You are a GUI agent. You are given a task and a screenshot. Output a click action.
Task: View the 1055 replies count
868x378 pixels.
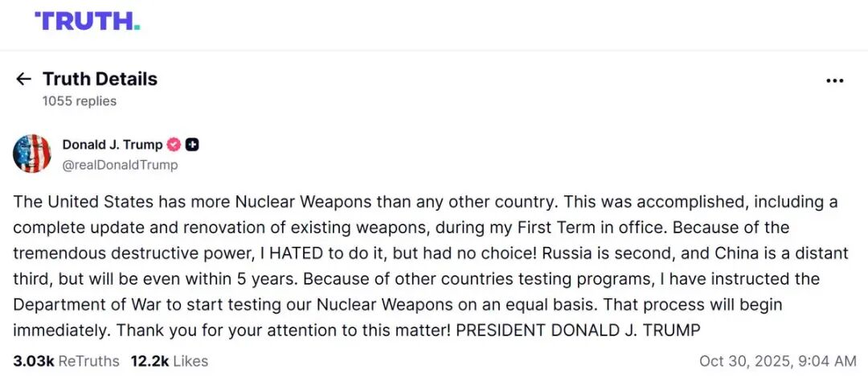point(80,101)
